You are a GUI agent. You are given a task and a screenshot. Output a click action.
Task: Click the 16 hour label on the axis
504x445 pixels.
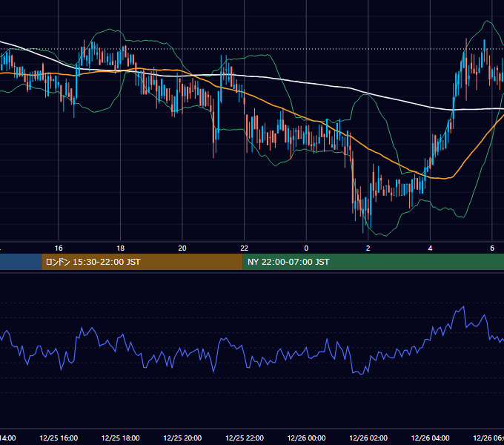[x=59, y=248]
